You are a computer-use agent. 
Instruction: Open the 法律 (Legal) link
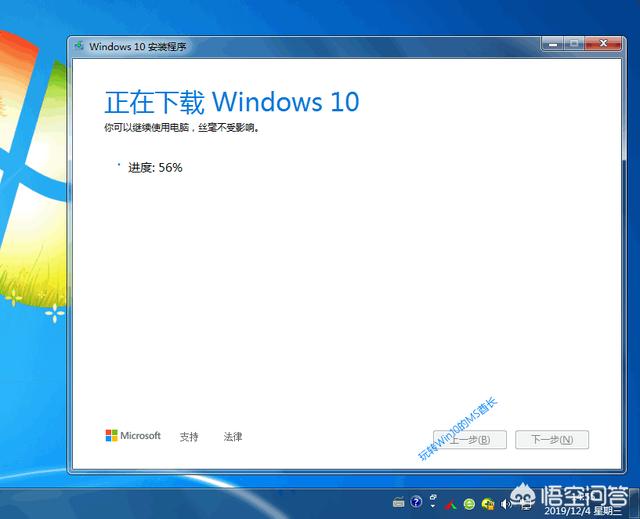[233, 437]
